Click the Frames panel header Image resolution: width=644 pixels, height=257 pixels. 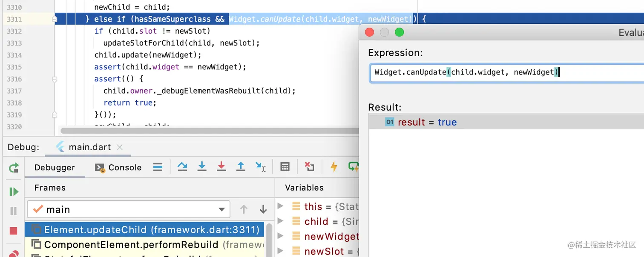point(50,188)
